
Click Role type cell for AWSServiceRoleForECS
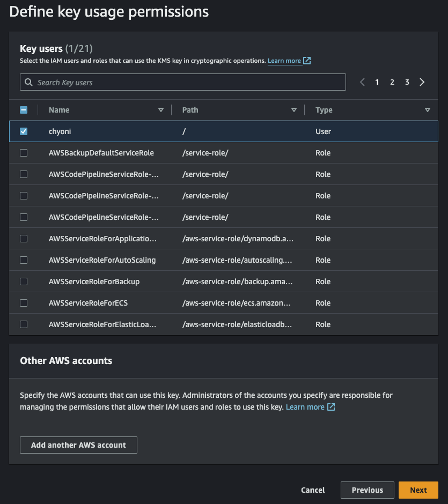point(323,303)
